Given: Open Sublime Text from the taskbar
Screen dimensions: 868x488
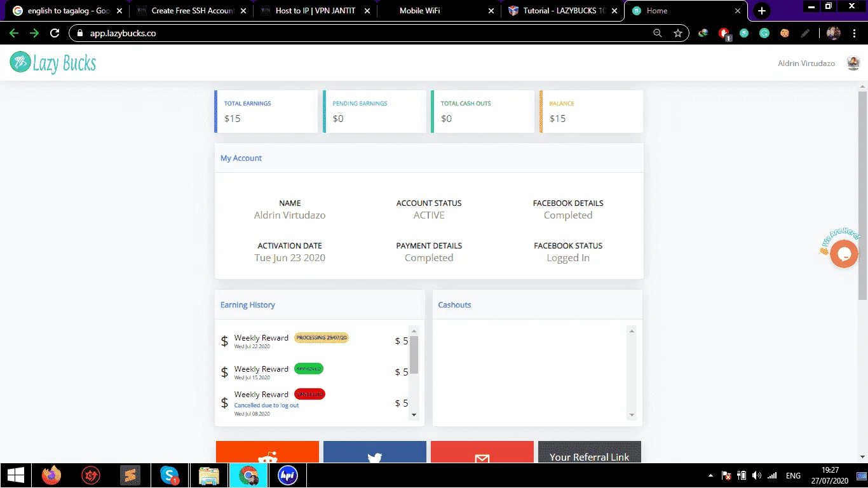Looking at the screenshot, I should [x=130, y=475].
